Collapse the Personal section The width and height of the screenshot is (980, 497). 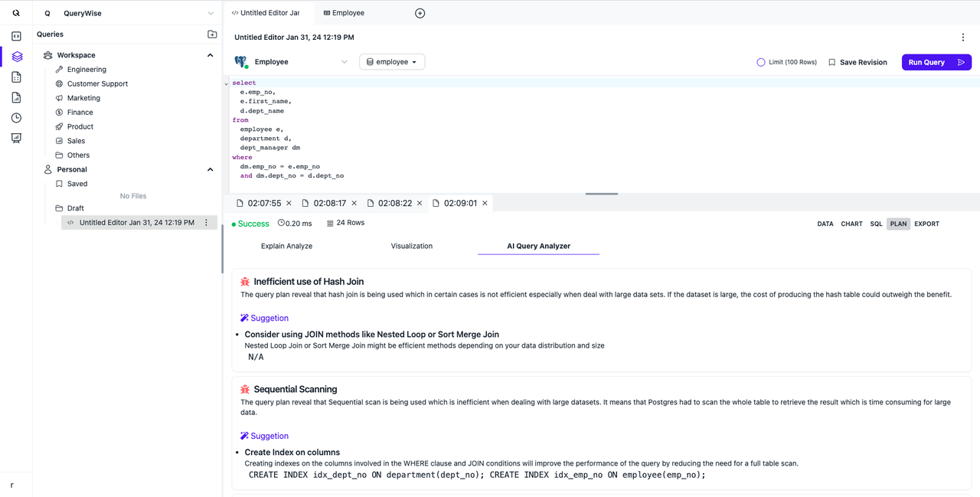[211, 169]
